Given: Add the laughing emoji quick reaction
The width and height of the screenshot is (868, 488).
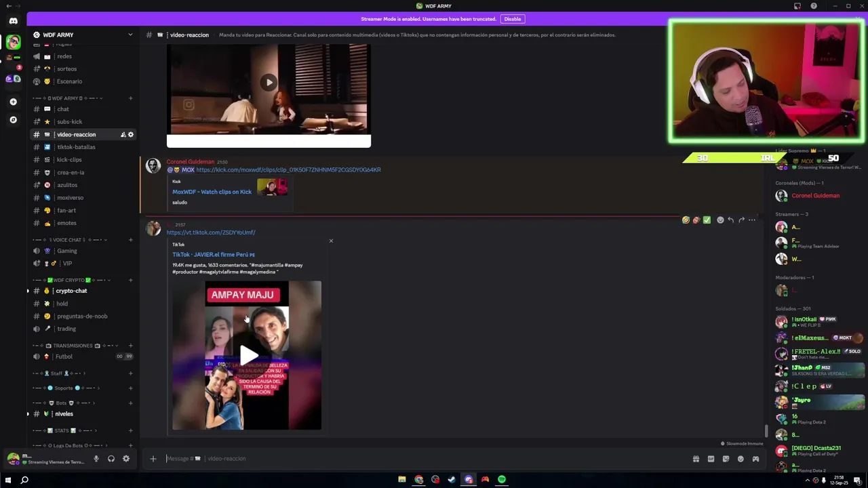Looking at the screenshot, I should coord(686,220).
